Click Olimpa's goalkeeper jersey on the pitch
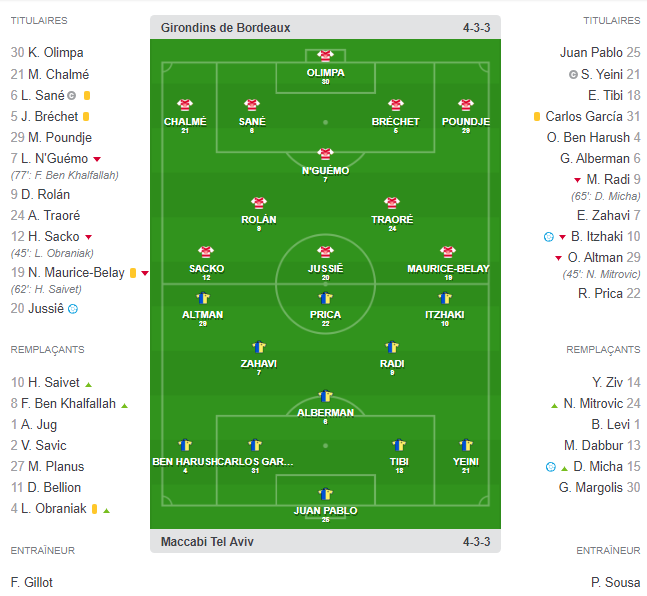 [x=325, y=56]
